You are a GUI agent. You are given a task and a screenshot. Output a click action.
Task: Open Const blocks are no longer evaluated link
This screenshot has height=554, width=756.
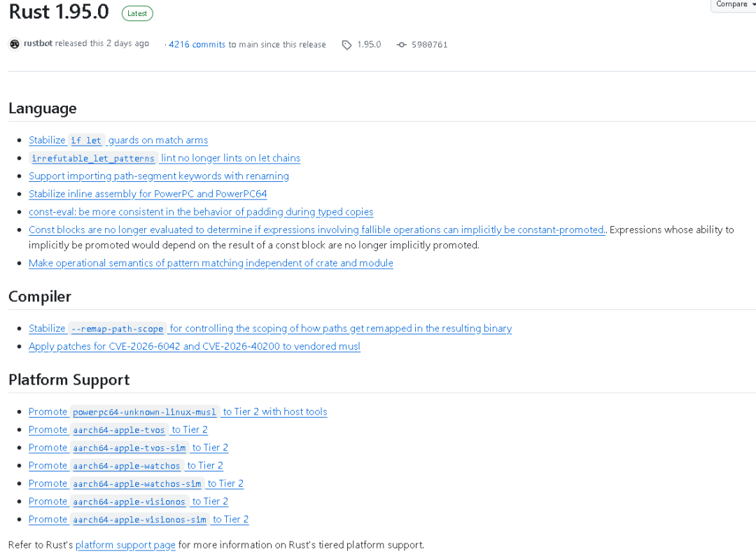coord(317,230)
